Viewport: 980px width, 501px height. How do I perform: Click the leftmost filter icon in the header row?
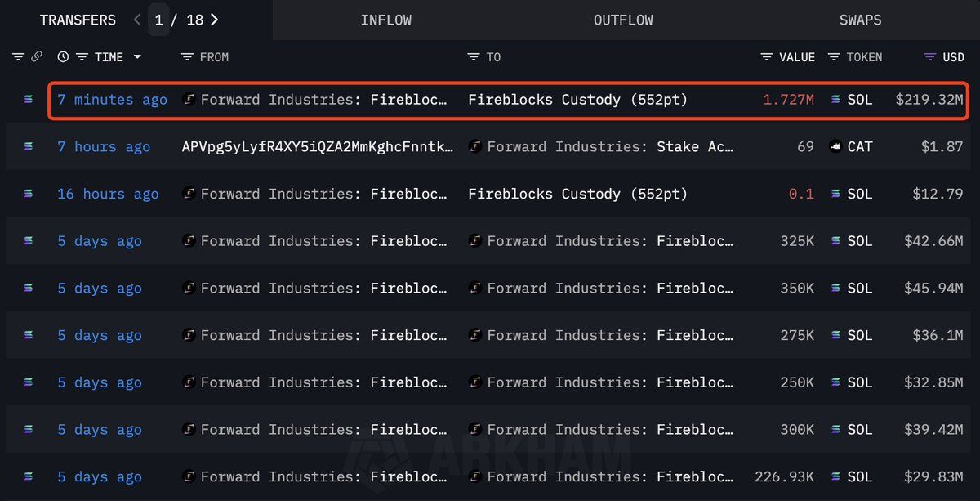coord(17,57)
